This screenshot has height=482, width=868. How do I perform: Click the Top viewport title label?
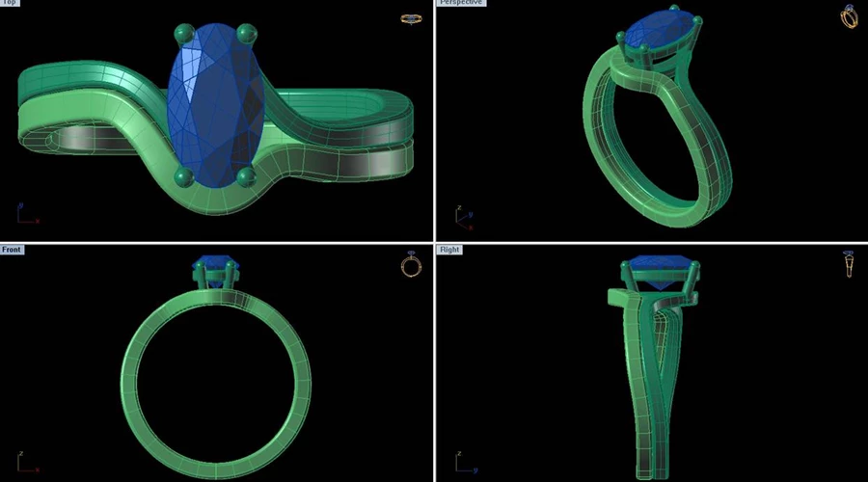pos(10,3)
